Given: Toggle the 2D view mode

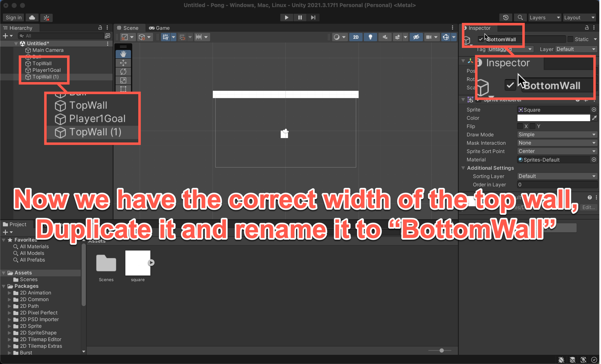Looking at the screenshot, I should (356, 37).
